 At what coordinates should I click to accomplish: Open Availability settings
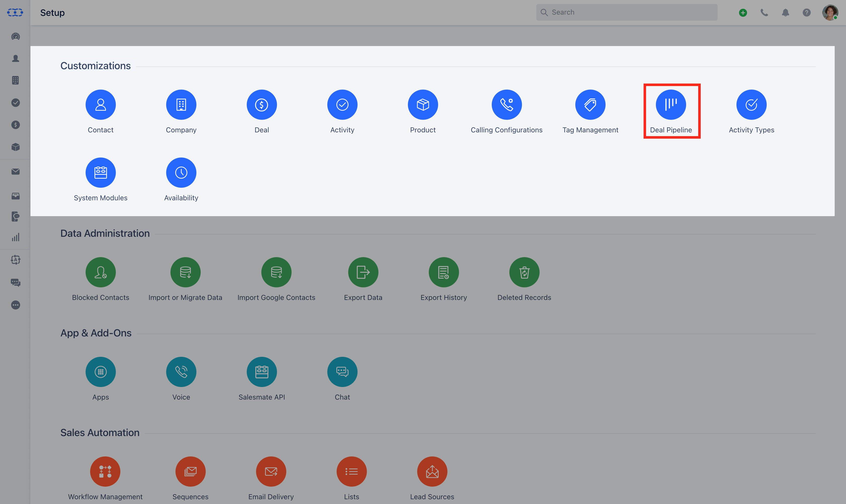point(181,173)
